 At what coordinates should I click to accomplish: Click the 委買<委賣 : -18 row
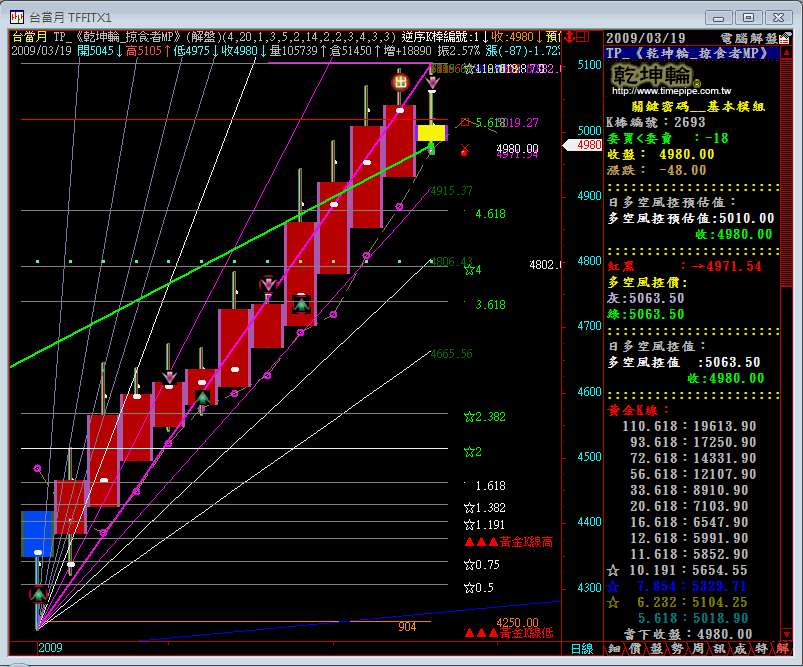pyautogui.click(x=667, y=138)
